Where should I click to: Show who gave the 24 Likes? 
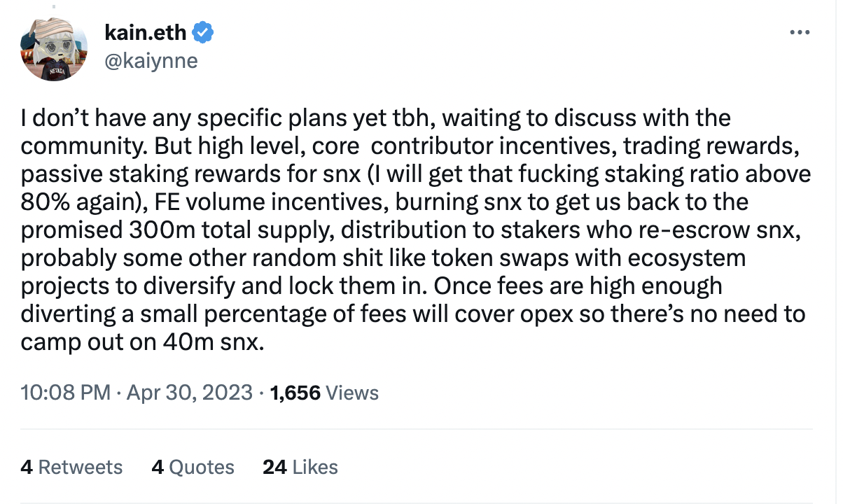(x=300, y=467)
